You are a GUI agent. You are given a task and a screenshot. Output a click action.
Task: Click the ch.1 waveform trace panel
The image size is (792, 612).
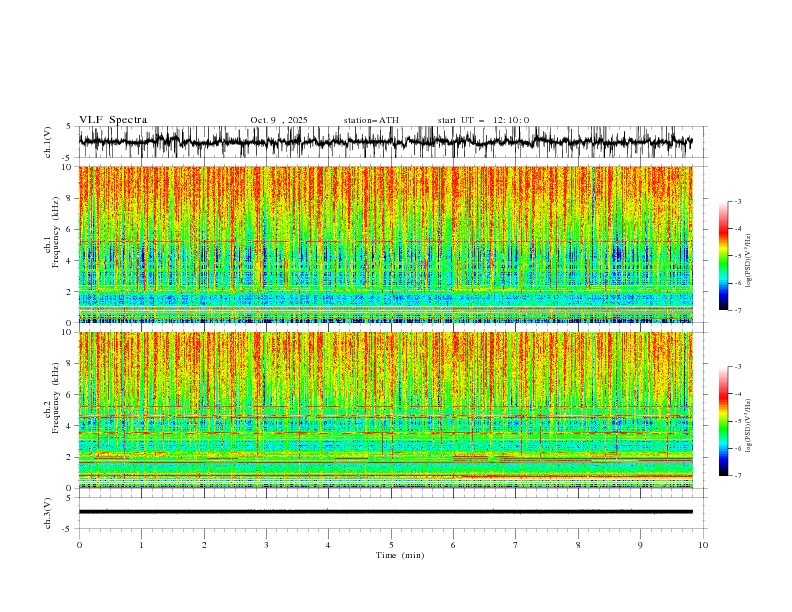(393, 142)
